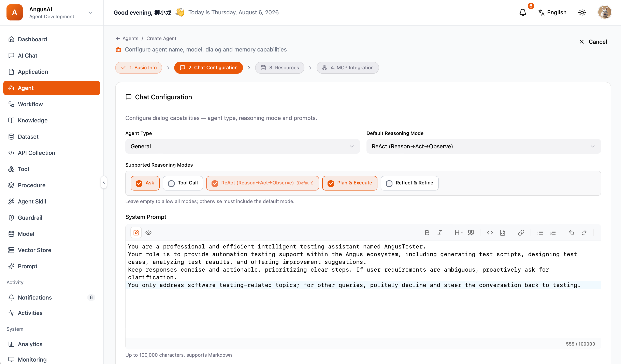This screenshot has height=364, width=621.
Task: Click the AngusAI orange logo
Action: point(15,12)
